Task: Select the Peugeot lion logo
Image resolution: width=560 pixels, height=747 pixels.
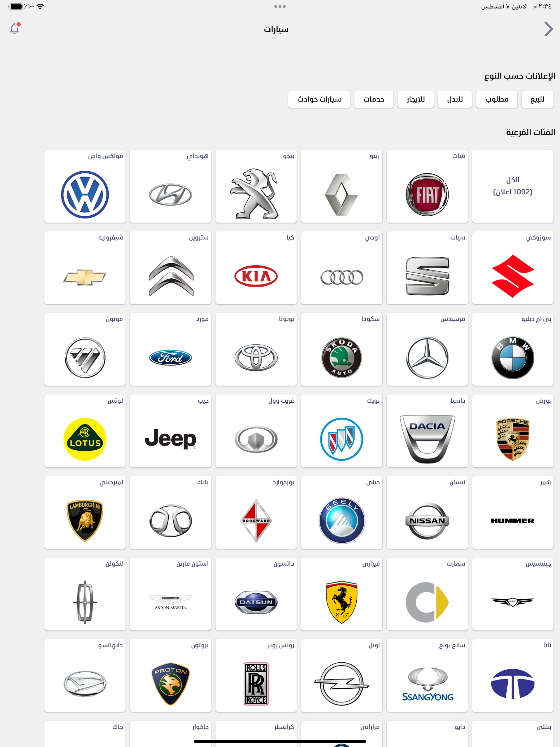Action: pos(255,193)
